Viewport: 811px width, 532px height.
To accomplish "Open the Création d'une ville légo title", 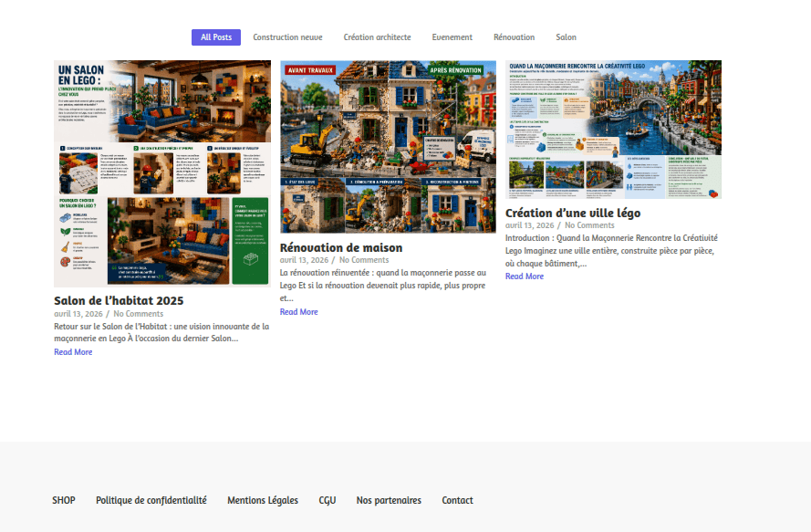I will coord(573,214).
